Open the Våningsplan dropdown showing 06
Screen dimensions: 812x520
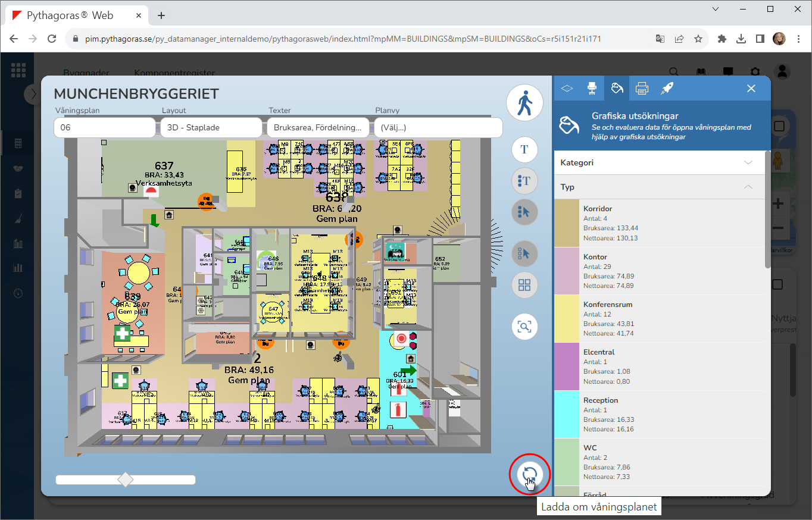point(104,127)
